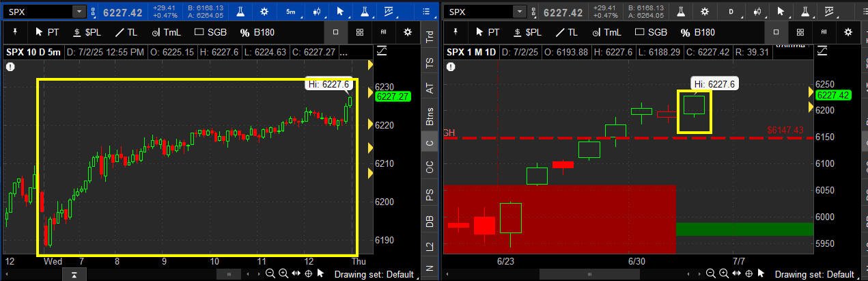
Task: Select the C sidebar tab
Action: pos(430,142)
